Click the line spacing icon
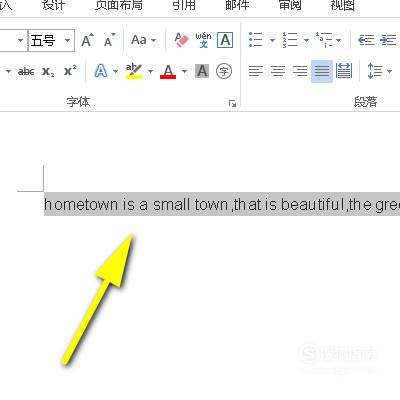Screen dimensions: 400x400 click(x=375, y=71)
